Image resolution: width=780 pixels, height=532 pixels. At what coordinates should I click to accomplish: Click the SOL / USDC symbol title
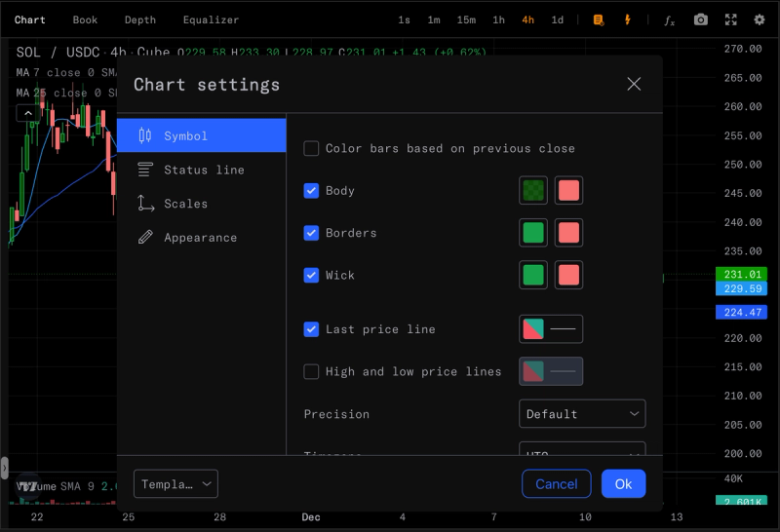pos(58,52)
